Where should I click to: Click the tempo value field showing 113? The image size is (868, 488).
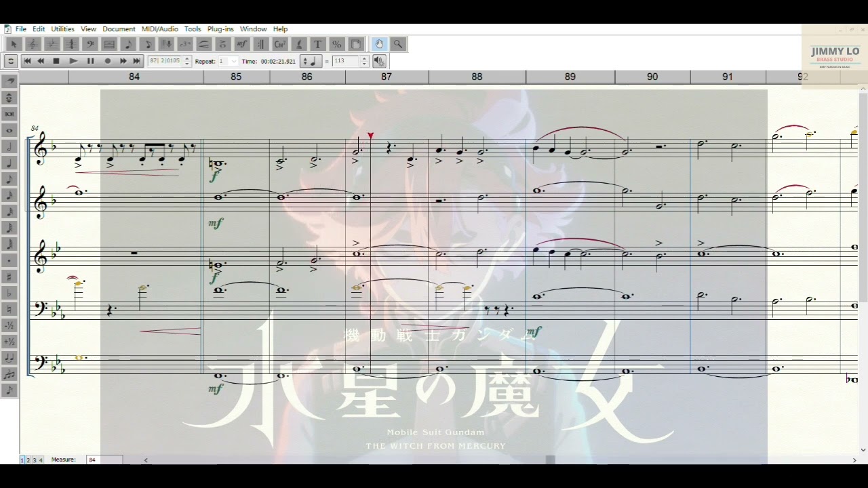point(346,61)
